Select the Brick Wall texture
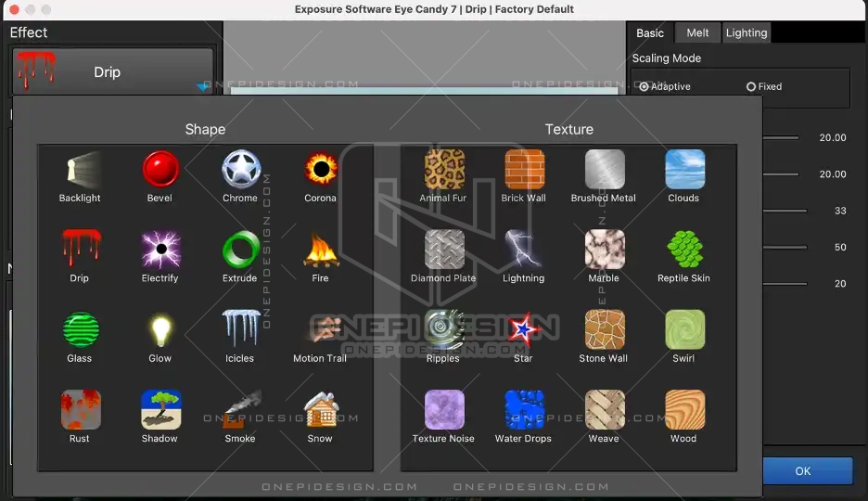This screenshot has height=501, width=868. 524,171
